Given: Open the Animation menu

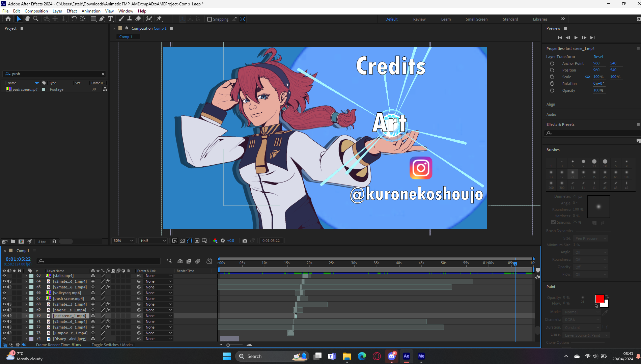Looking at the screenshot, I should [x=91, y=11].
